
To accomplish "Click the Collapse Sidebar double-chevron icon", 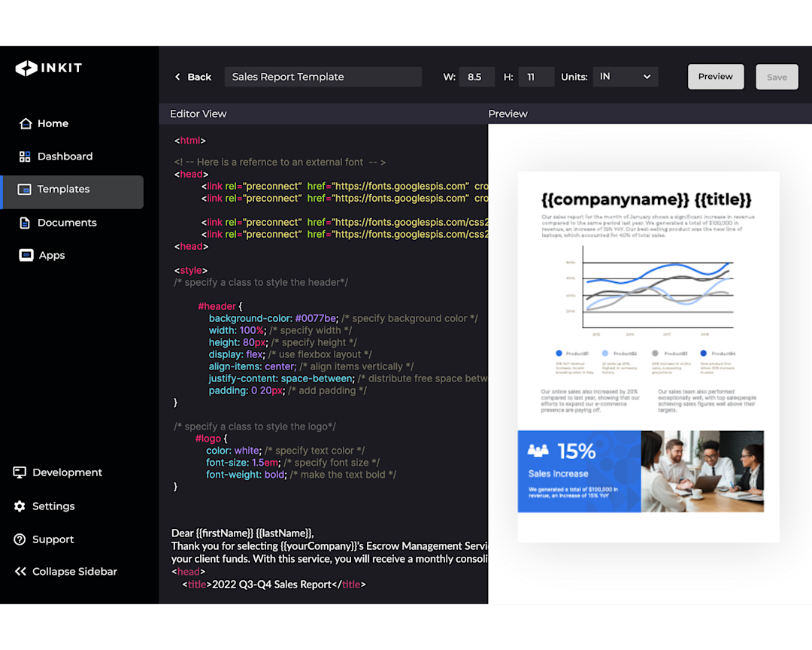I will point(20,571).
